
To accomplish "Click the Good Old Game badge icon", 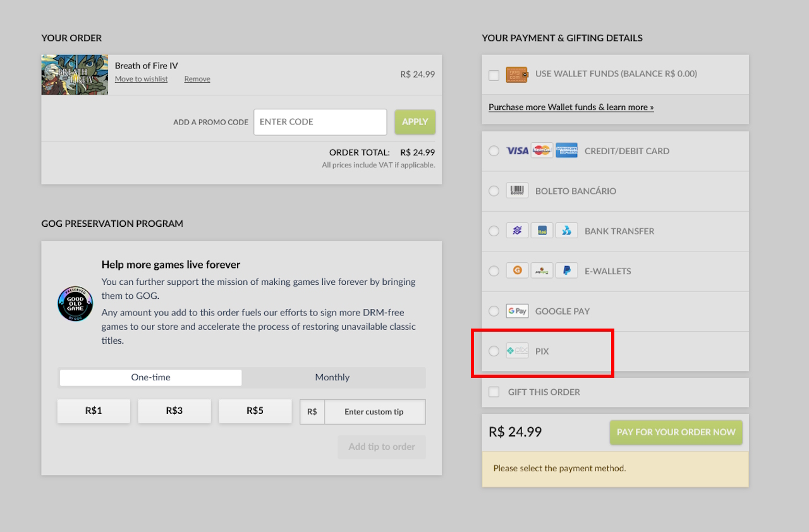I will (75, 304).
